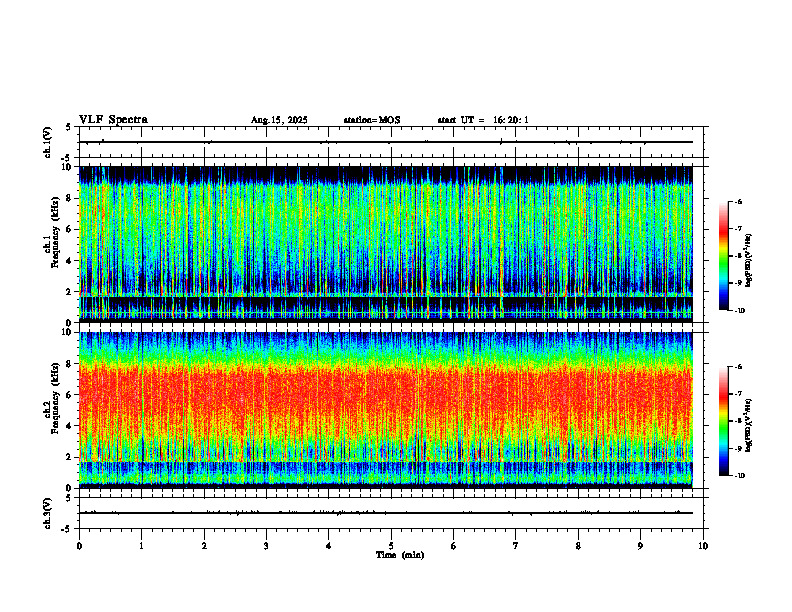The height and width of the screenshot is (612, 792).
Task: Click the "VLF Spectra" plot title
Action: [113, 120]
